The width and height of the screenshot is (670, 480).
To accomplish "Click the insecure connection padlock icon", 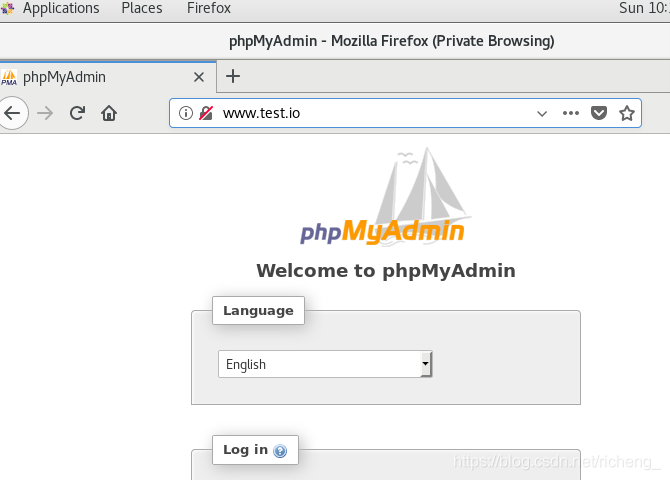I will point(206,113).
